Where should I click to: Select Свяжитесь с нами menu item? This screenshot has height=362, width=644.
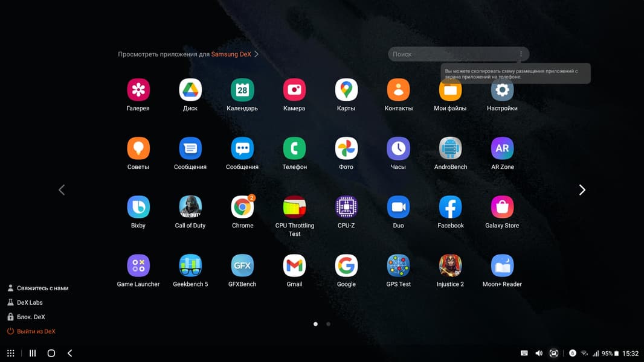[x=38, y=288]
